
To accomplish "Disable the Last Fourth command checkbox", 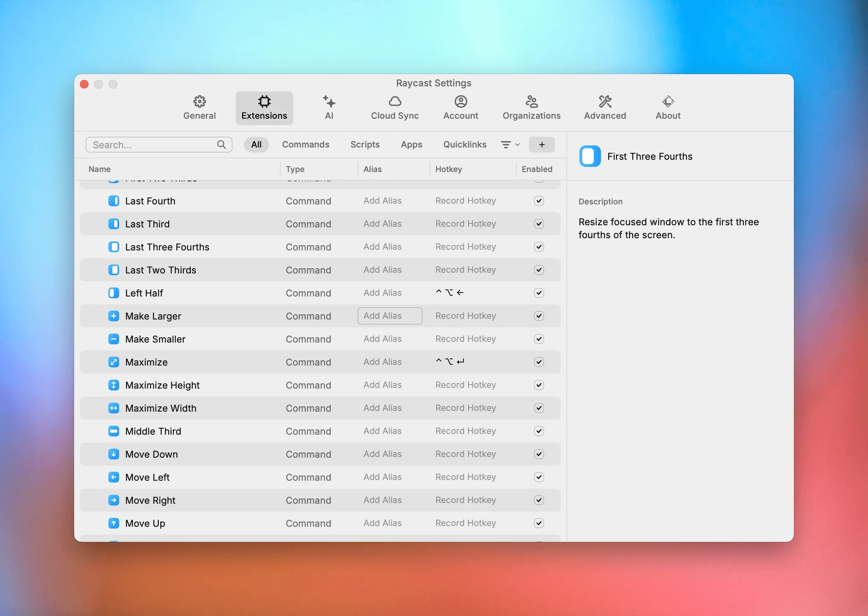I will tap(539, 201).
